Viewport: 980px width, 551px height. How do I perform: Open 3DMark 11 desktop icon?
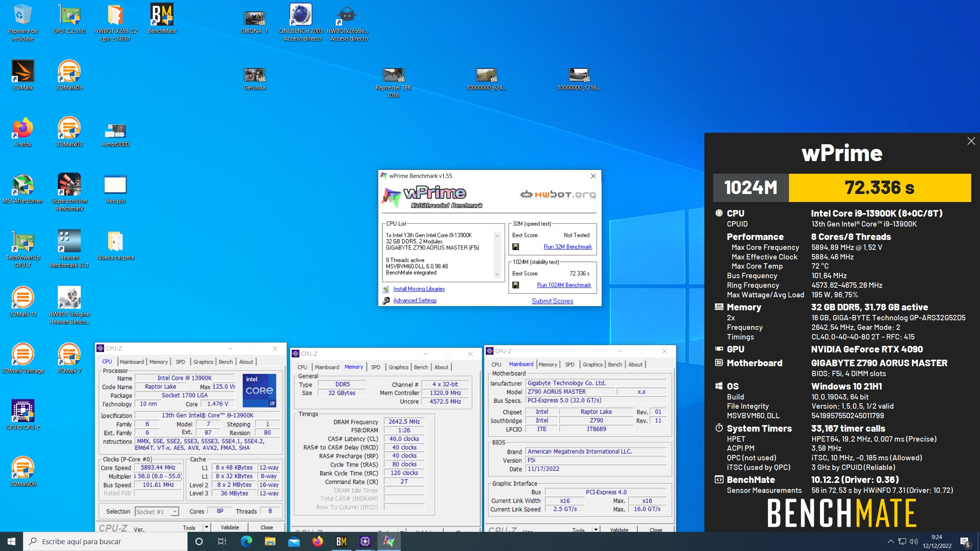tap(23, 302)
